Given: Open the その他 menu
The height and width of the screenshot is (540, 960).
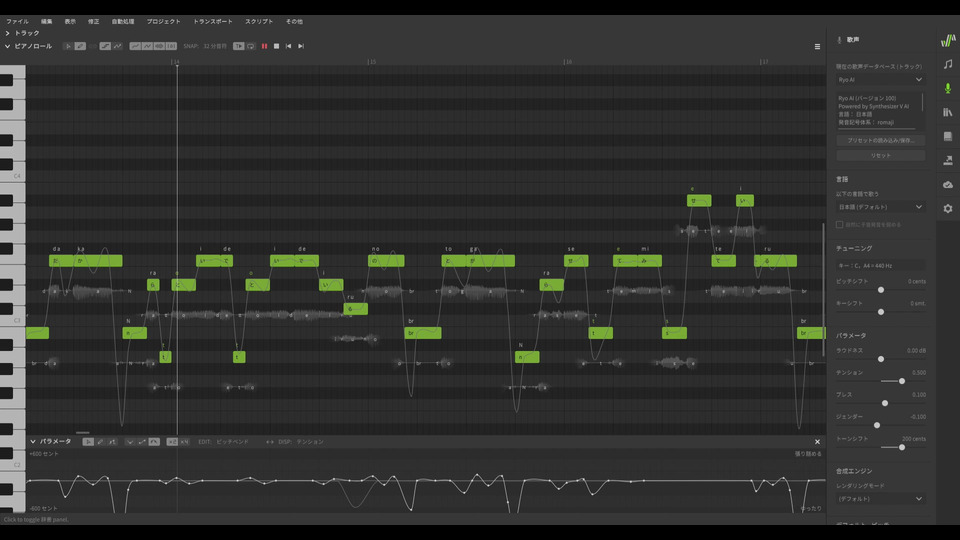Looking at the screenshot, I should click(x=294, y=21).
